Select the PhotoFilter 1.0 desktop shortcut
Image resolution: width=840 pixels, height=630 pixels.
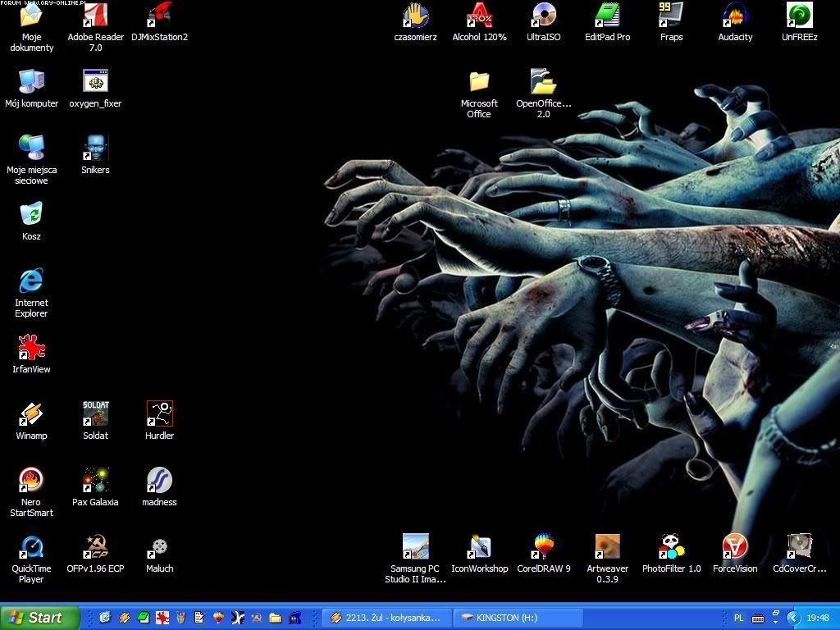click(671, 554)
